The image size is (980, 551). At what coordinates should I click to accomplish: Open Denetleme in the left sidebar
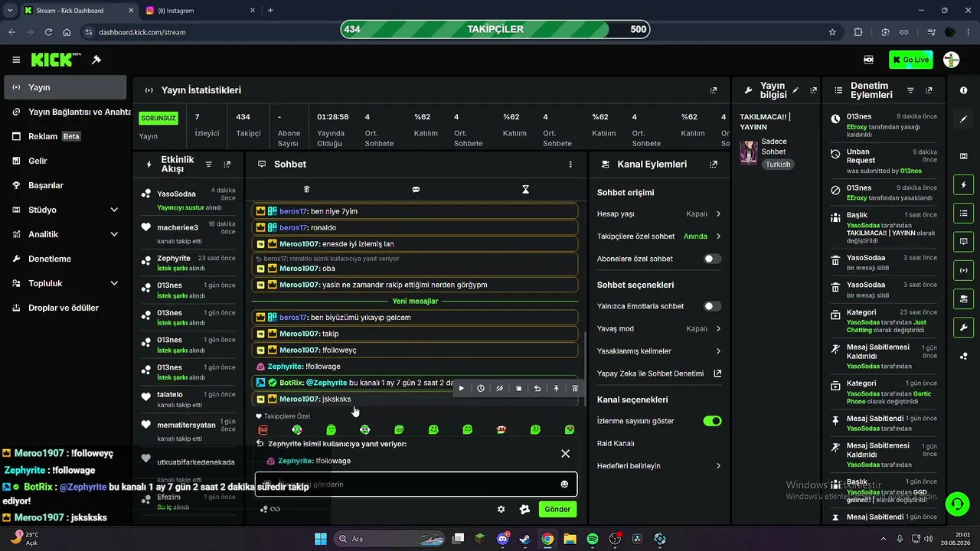tap(65, 259)
